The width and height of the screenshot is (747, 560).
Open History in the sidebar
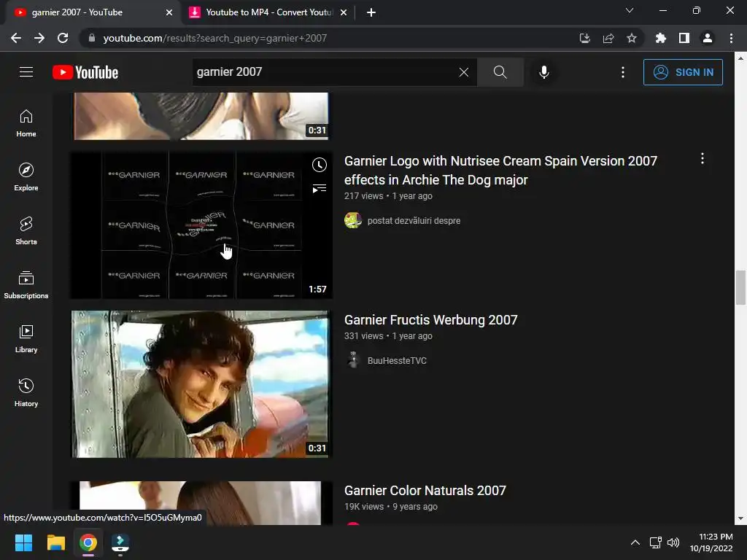(26, 392)
